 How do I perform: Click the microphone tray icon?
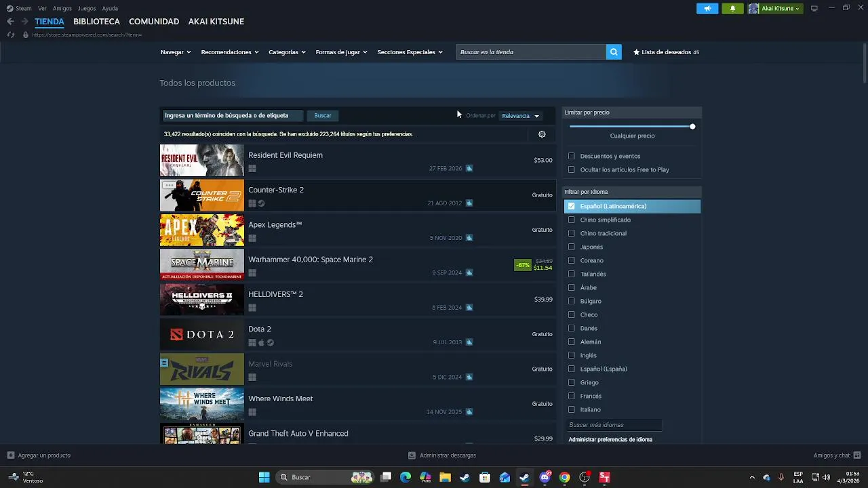click(x=781, y=477)
